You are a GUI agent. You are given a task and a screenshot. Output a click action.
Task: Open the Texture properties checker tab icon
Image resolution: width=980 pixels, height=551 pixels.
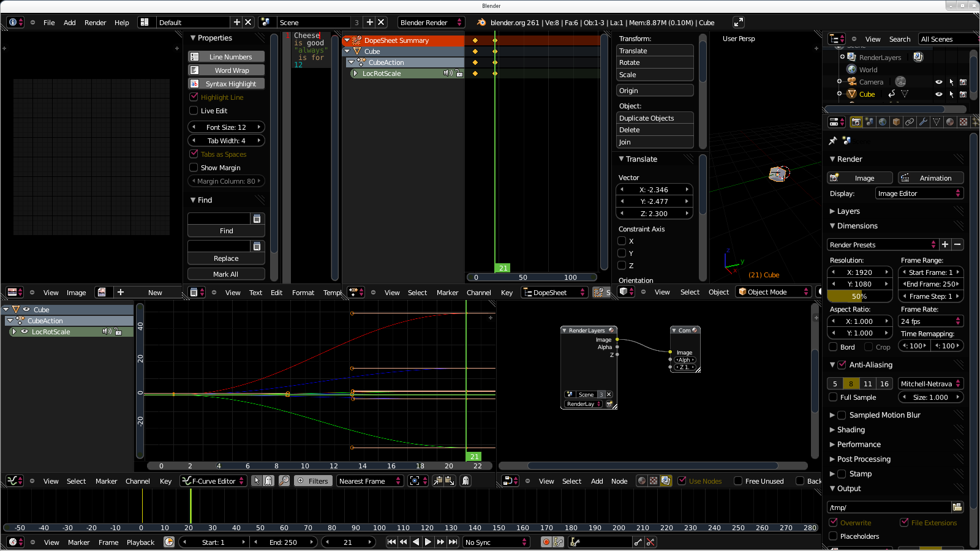[x=963, y=122]
